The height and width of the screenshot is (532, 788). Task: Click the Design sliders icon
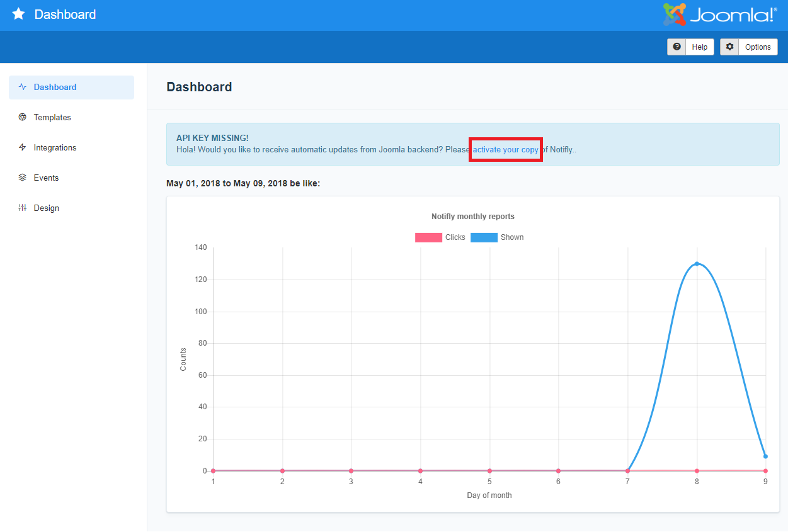[23, 208]
